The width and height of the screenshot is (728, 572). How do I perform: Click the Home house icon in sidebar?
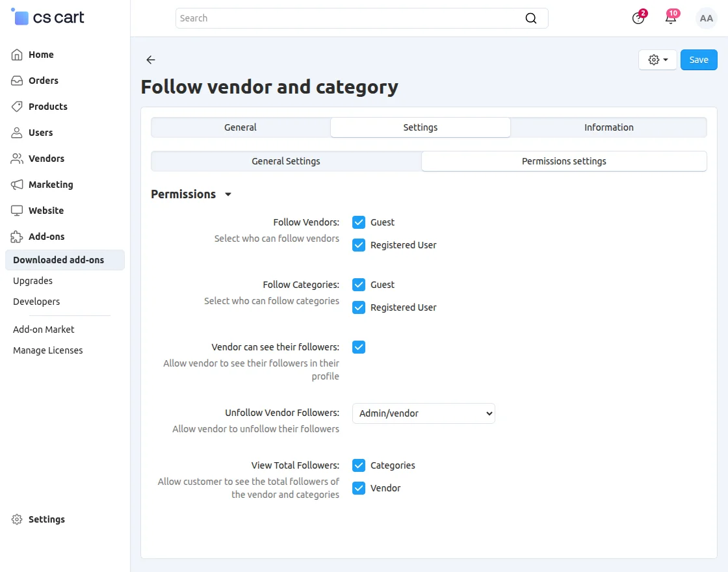click(x=17, y=55)
